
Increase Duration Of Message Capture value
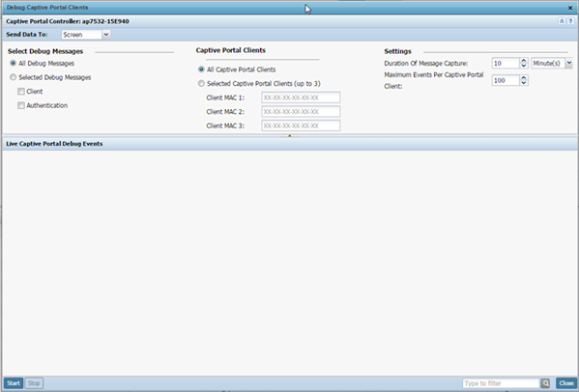click(524, 61)
